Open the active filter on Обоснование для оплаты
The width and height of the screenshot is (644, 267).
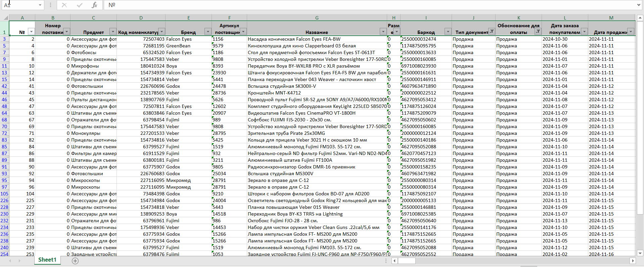[538, 32]
